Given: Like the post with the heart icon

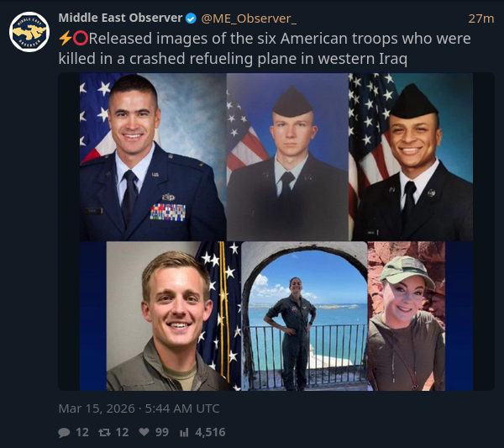Looking at the screenshot, I should 146,432.
